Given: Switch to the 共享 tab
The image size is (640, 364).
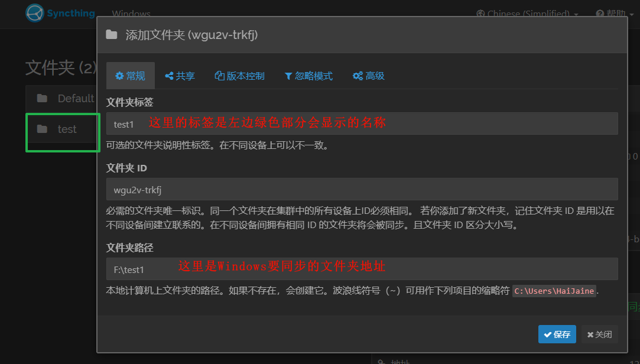Looking at the screenshot, I should 180,76.
